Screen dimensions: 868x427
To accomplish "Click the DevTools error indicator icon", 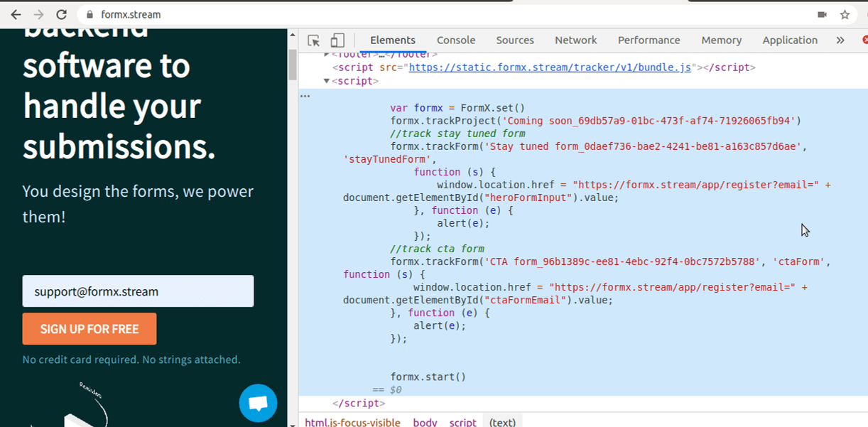I will 864,40.
